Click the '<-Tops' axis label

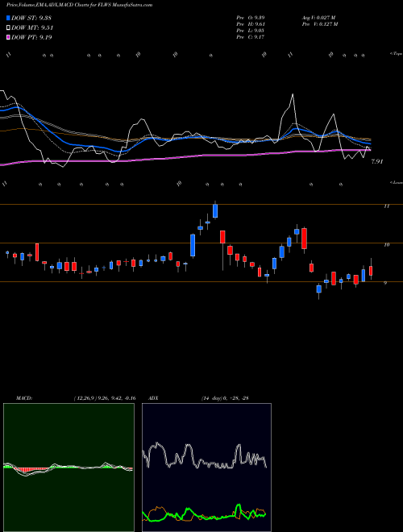(x=396, y=54)
